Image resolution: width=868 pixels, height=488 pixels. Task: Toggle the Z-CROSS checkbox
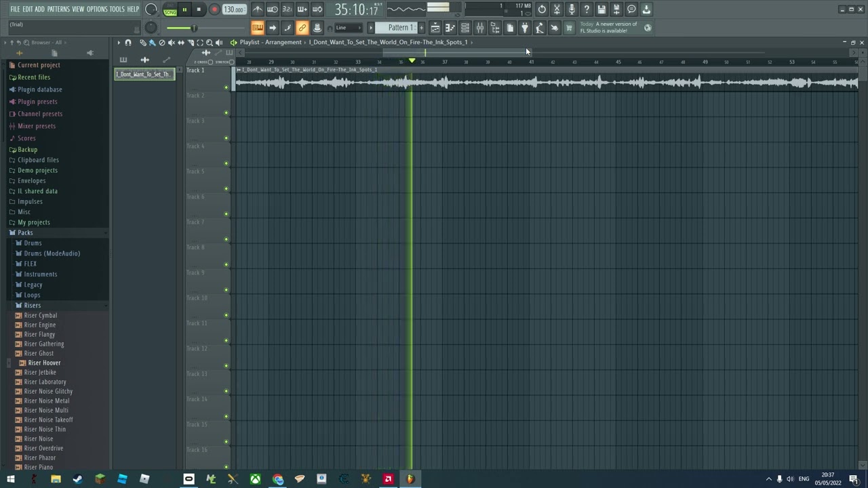[x=211, y=62]
